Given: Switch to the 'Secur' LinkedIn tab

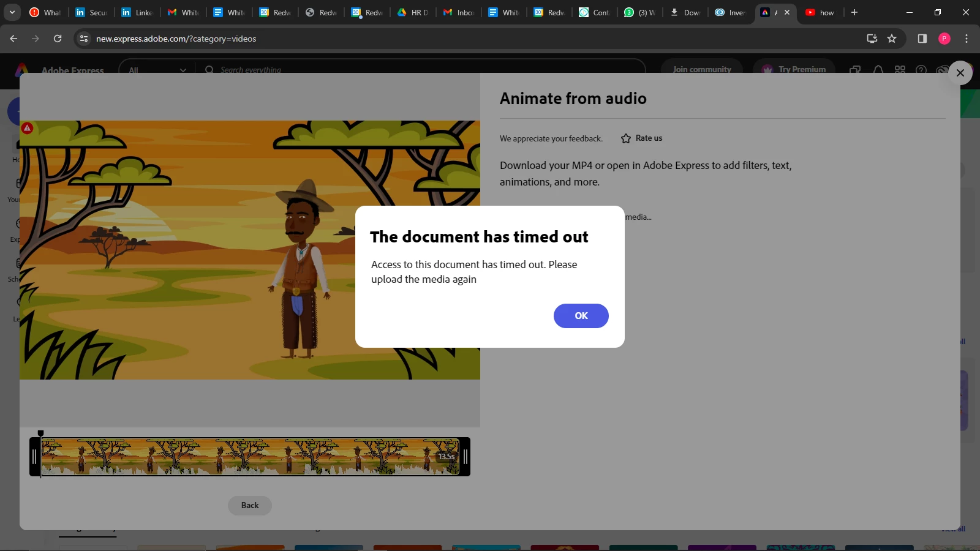Looking at the screenshot, I should (91, 12).
